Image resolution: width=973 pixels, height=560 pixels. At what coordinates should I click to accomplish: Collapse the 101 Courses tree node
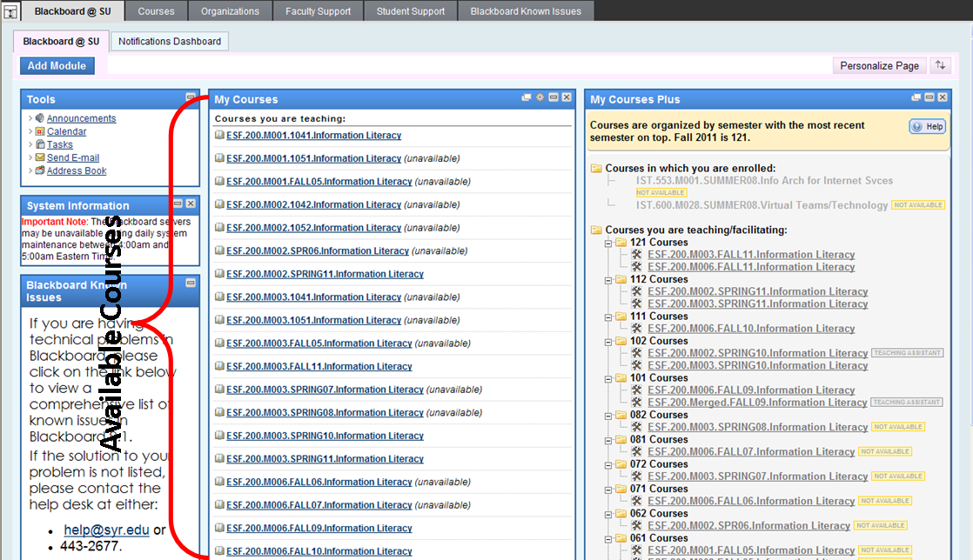pyautogui.click(x=608, y=378)
